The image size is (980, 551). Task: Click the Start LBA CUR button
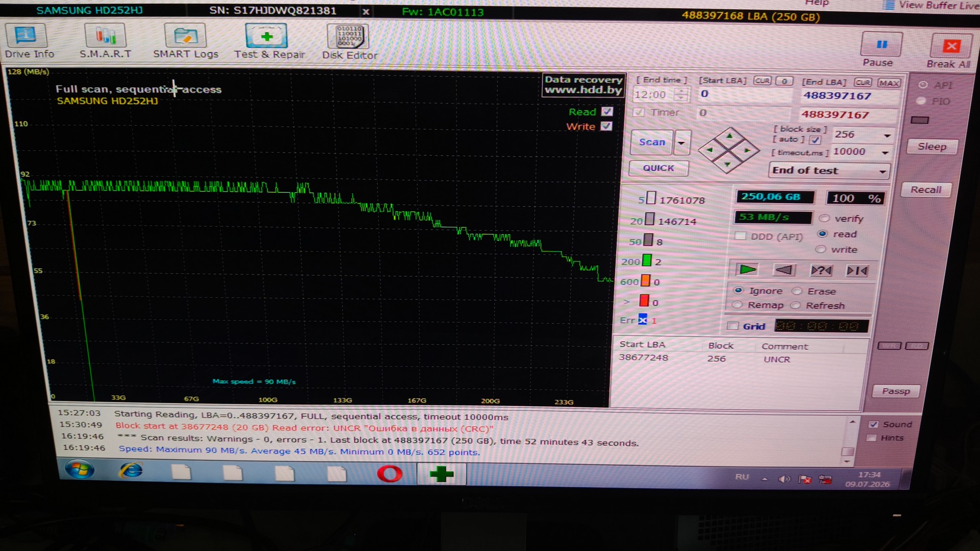(x=763, y=81)
